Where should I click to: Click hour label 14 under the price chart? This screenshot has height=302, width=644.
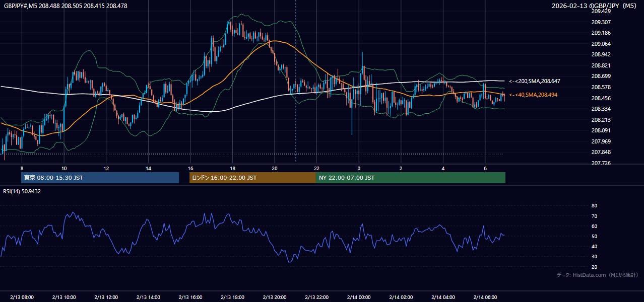point(148,168)
